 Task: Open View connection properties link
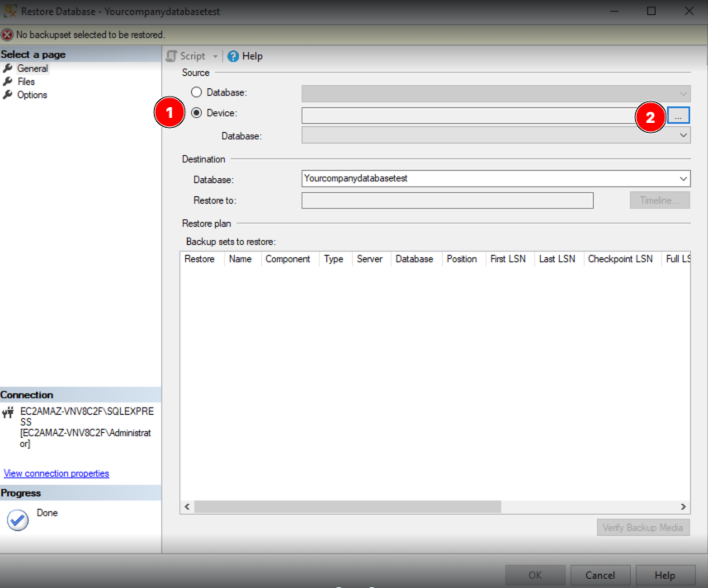(57, 473)
